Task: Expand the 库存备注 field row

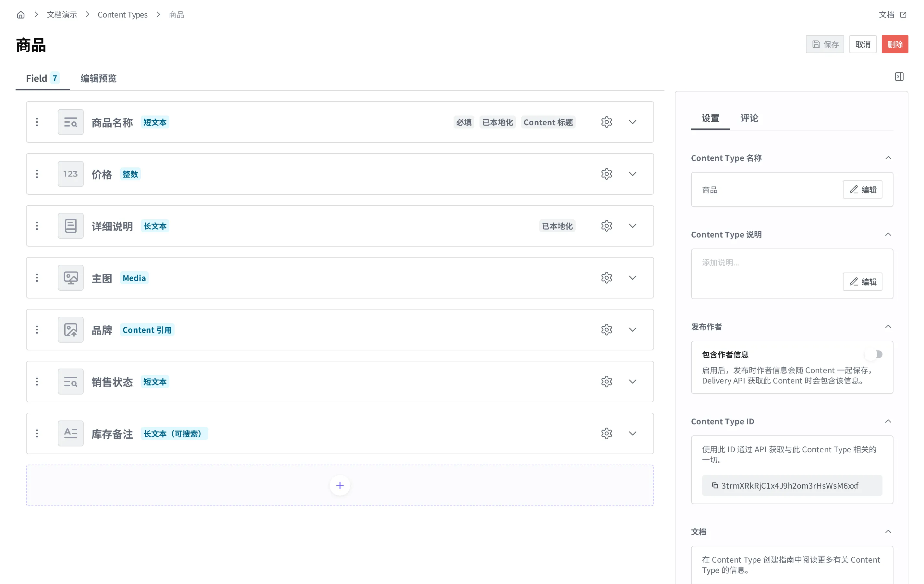Action: [633, 433]
